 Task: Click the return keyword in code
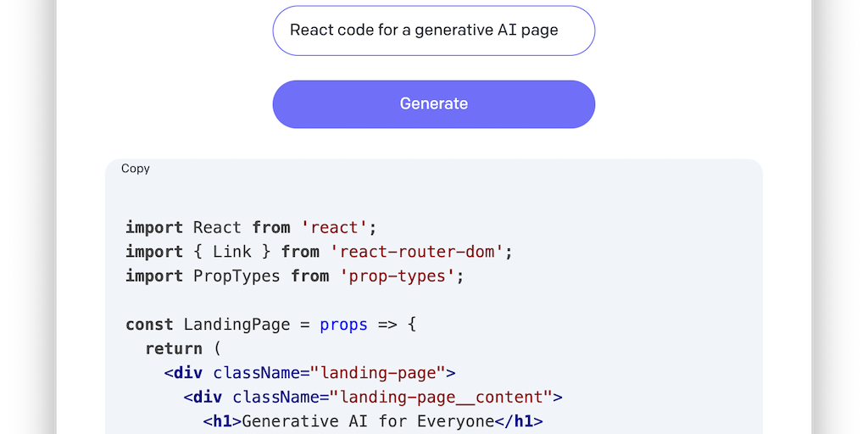[x=174, y=348]
